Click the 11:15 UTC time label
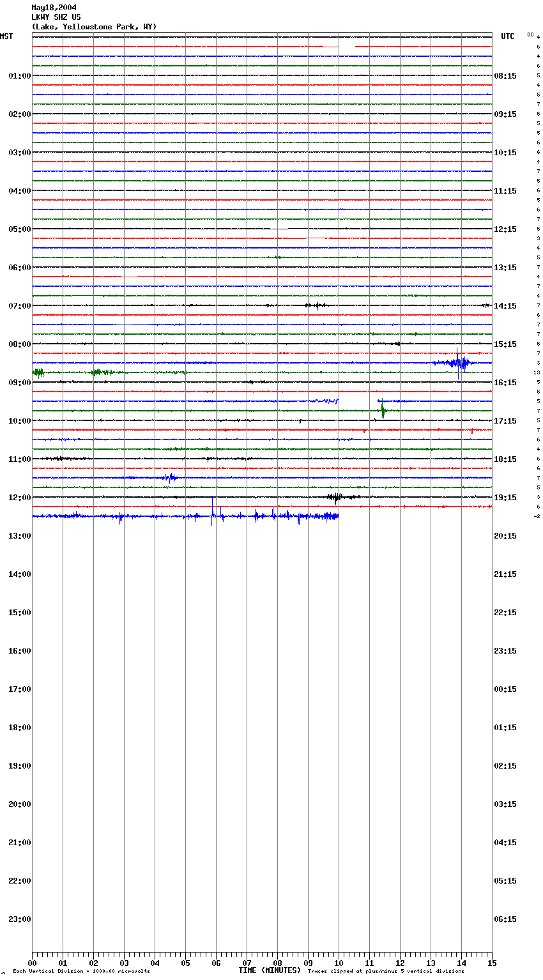 (x=505, y=191)
